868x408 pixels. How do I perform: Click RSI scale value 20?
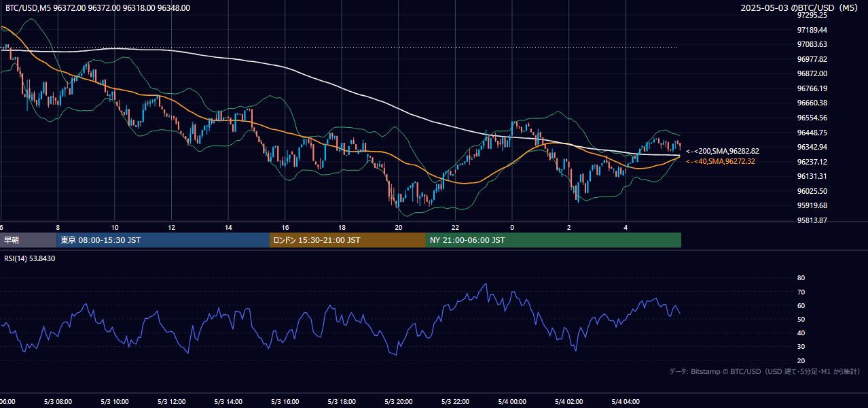[x=801, y=360]
